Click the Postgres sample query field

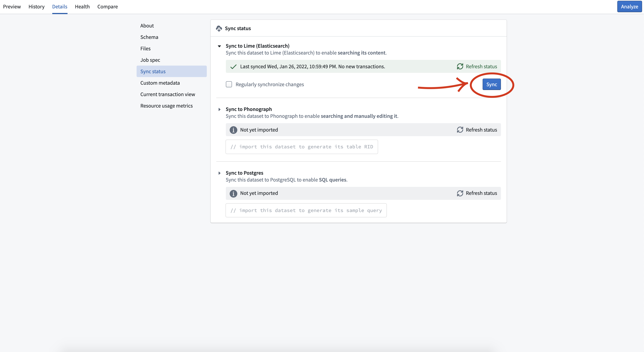[x=306, y=210]
